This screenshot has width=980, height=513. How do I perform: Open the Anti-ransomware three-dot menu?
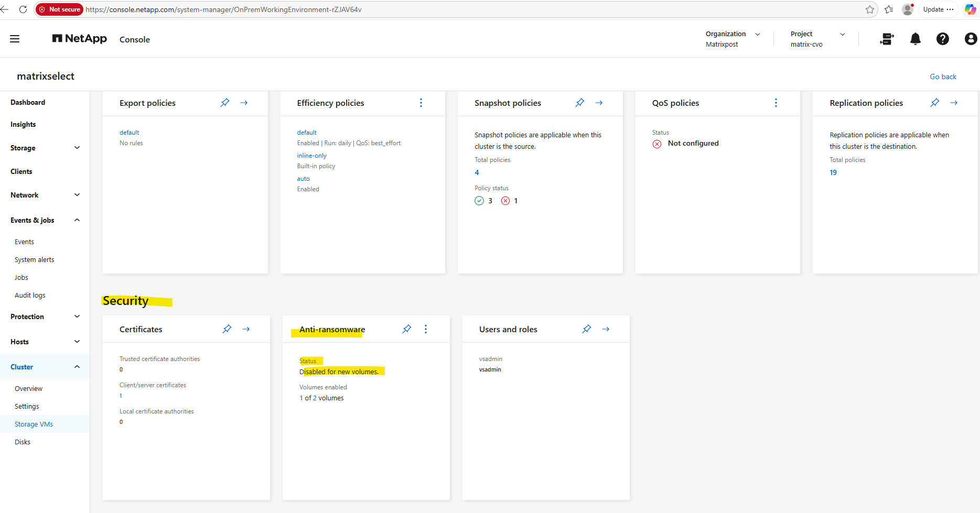(x=426, y=329)
